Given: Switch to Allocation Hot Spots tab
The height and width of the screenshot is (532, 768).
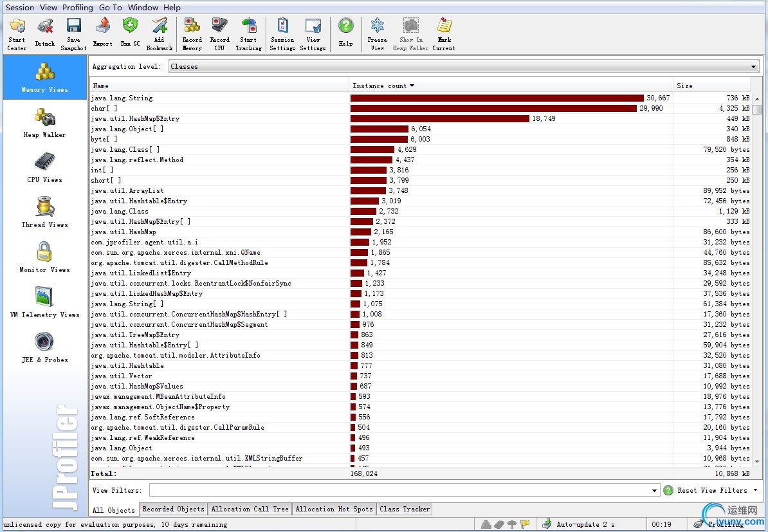Looking at the screenshot, I should click(x=334, y=509).
